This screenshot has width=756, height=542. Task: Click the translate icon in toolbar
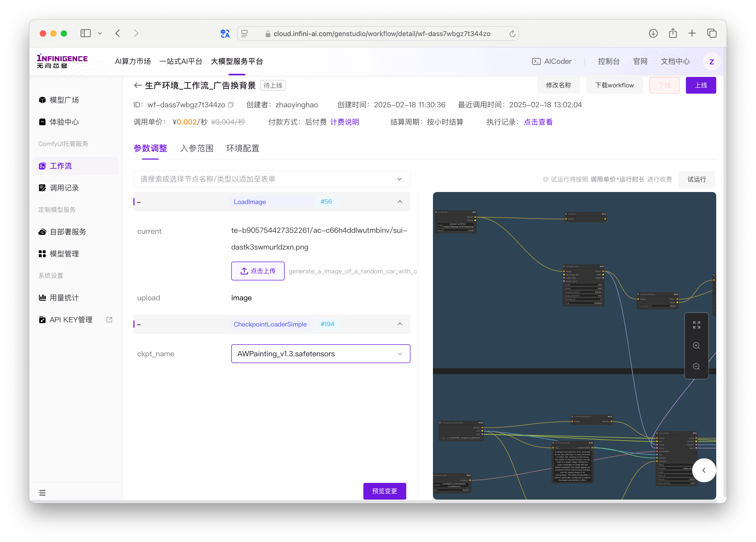225,34
